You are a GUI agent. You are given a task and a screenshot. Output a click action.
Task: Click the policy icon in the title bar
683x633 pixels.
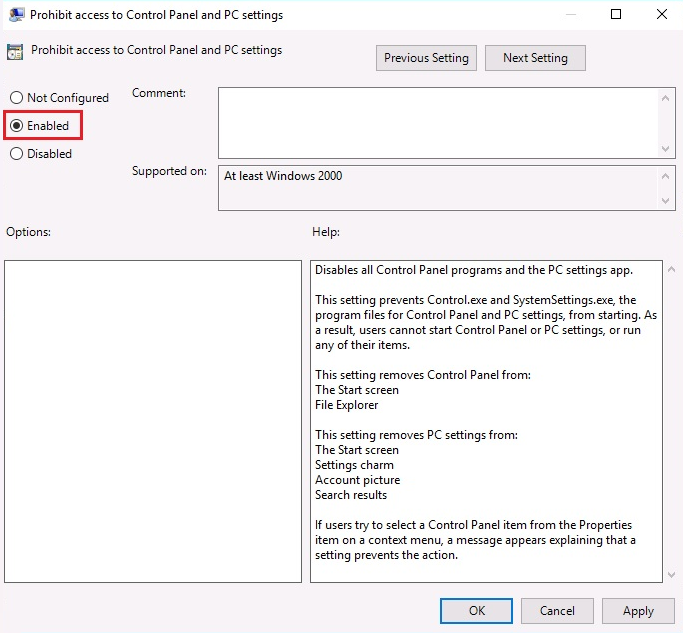tap(17, 15)
